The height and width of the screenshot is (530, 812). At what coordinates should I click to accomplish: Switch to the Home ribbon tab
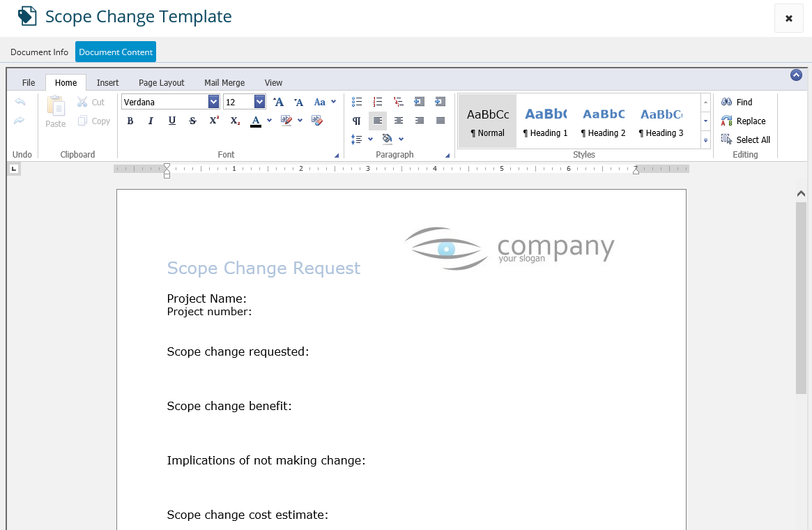point(66,82)
